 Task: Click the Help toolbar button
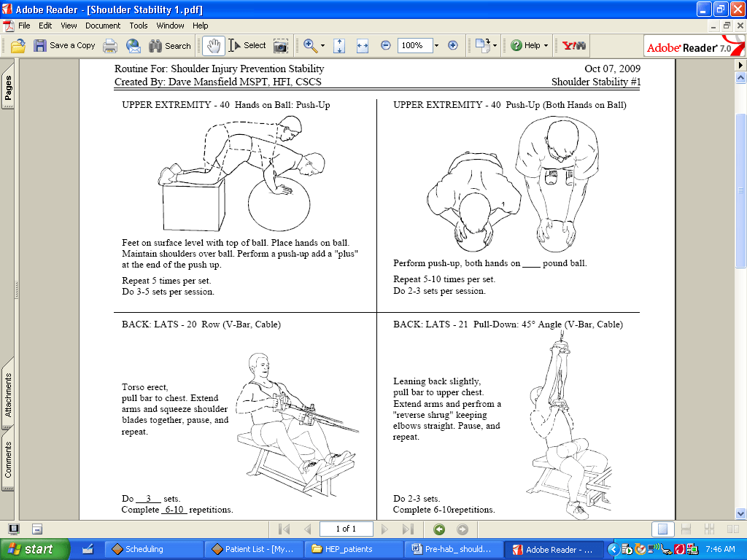coord(525,46)
